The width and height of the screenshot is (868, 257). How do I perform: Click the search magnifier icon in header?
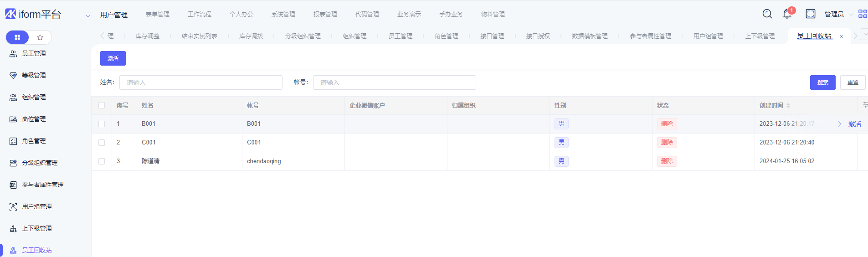pyautogui.click(x=767, y=14)
